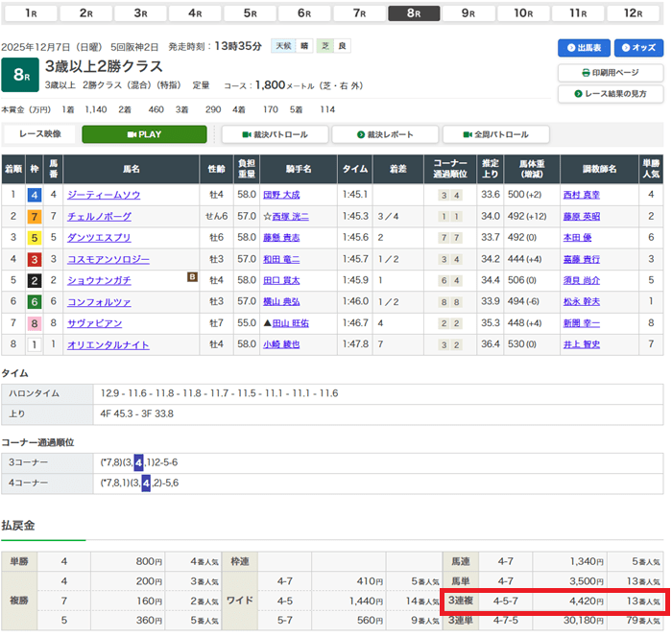Open the 出馬表 race card button
Screen dimensions: 672x637
583,48
